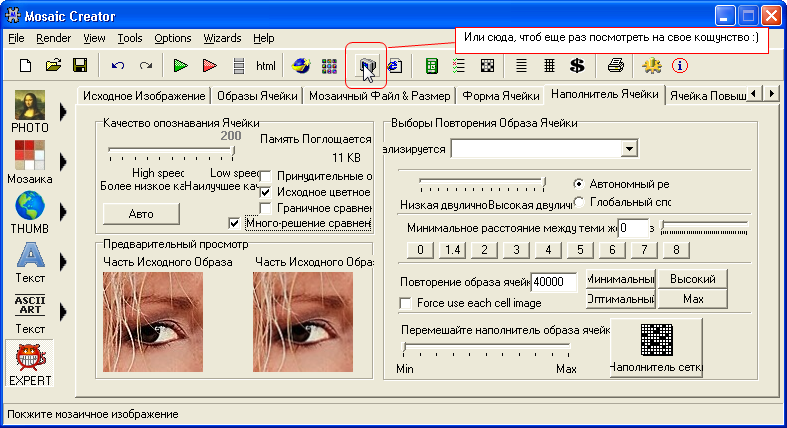Switch to the Образы Ячейки tab
Screen dimensions: 787x428
pos(257,95)
